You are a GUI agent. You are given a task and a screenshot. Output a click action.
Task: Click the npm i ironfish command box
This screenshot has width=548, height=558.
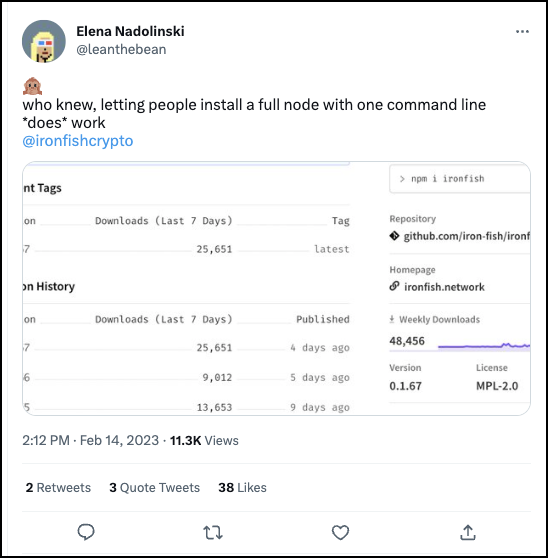click(460, 179)
